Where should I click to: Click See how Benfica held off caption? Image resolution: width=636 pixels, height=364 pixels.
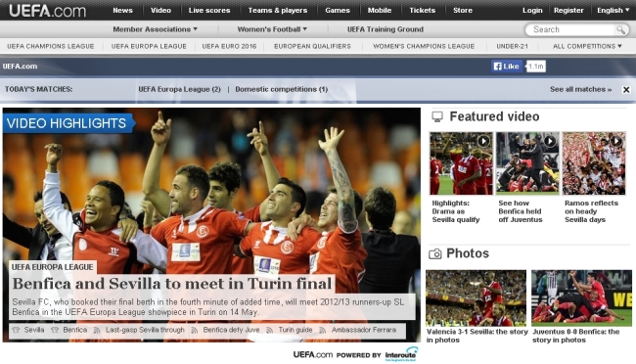[x=520, y=211]
